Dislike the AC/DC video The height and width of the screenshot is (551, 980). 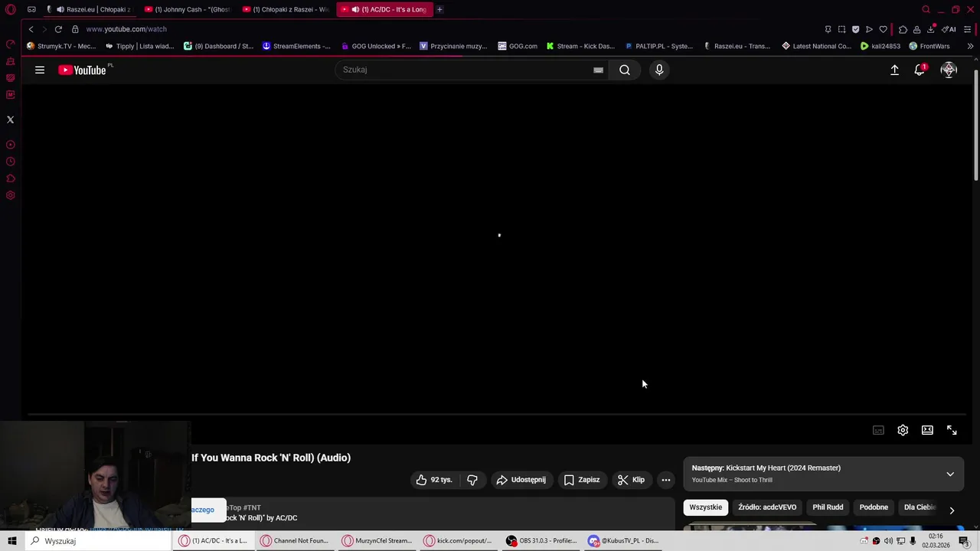(x=472, y=480)
